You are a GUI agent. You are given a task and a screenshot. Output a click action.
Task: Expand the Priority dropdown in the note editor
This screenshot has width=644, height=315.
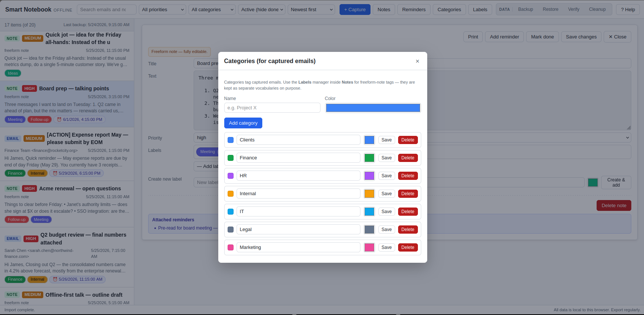(412, 138)
